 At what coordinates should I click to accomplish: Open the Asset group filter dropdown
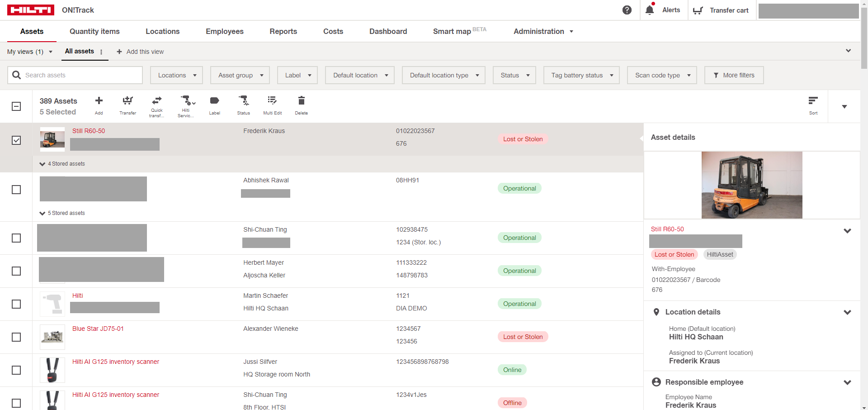240,75
